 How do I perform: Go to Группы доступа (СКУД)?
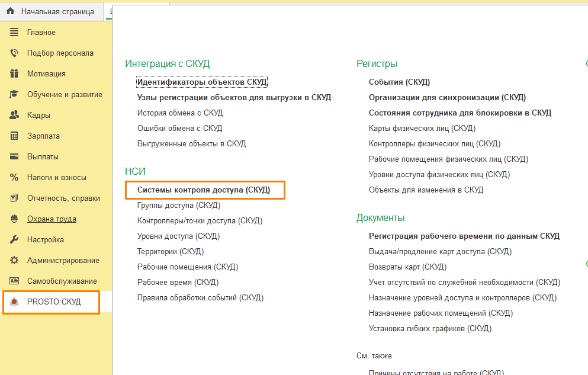[x=178, y=206]
